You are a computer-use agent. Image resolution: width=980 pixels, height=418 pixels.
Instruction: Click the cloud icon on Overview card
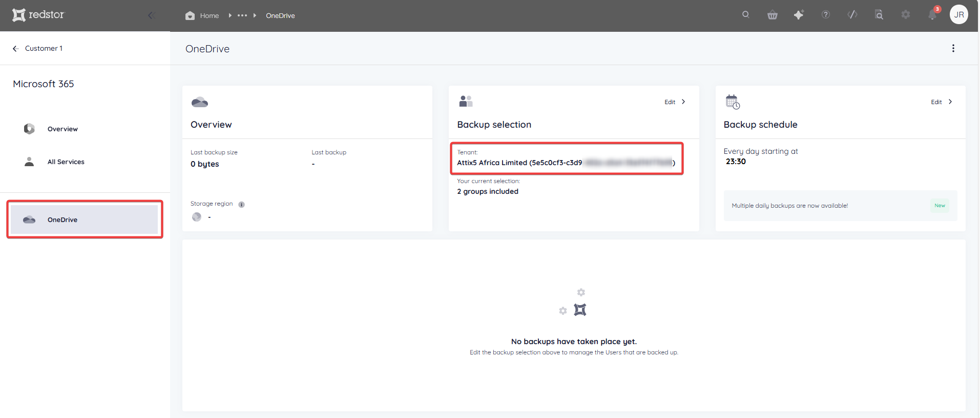[x=200, y=102]
